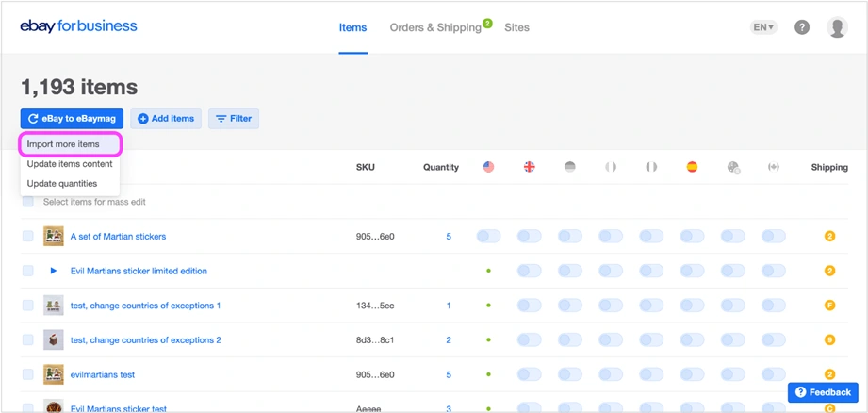The width and height of the screenshot is (868, 413).
Task: Tick checkbox for evilmartians test
Action: pos(27,374)
